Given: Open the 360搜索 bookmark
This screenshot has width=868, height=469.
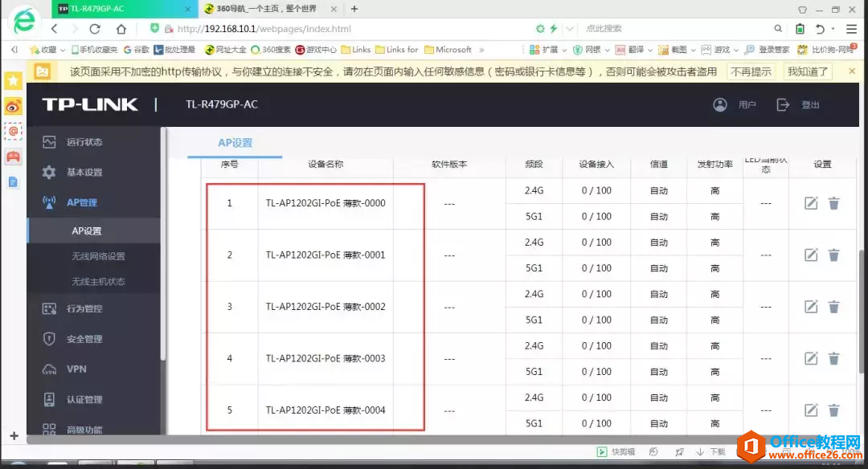Looking at the screenshot, I should pyautogui.click(x=271, y=50).
